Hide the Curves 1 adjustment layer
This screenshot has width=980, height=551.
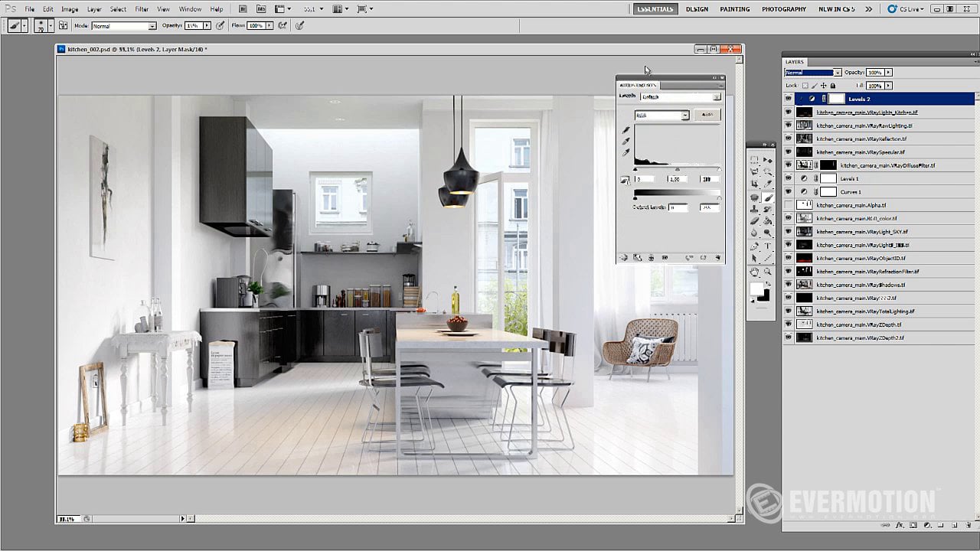tap(789, 191)
